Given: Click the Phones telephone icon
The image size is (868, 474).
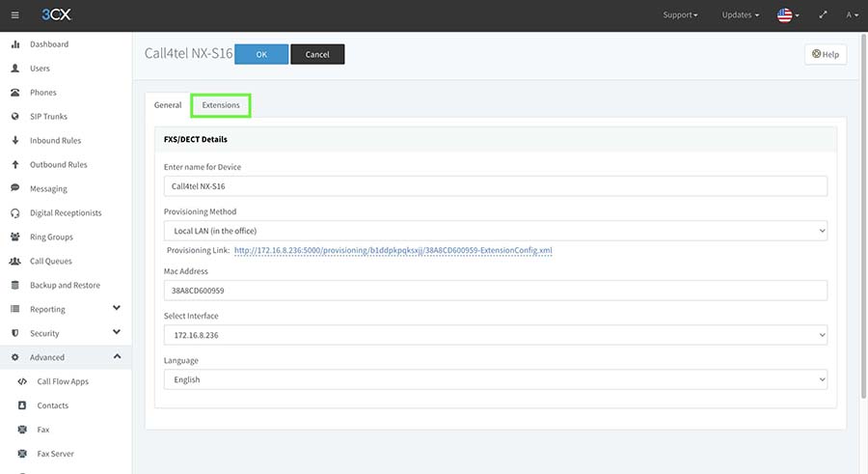Looking at the screenshot, I should tap(15, 93).
